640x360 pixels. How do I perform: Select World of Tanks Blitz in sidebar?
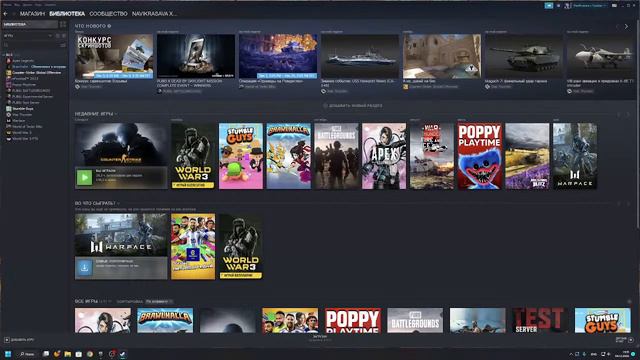coord(24,127)
